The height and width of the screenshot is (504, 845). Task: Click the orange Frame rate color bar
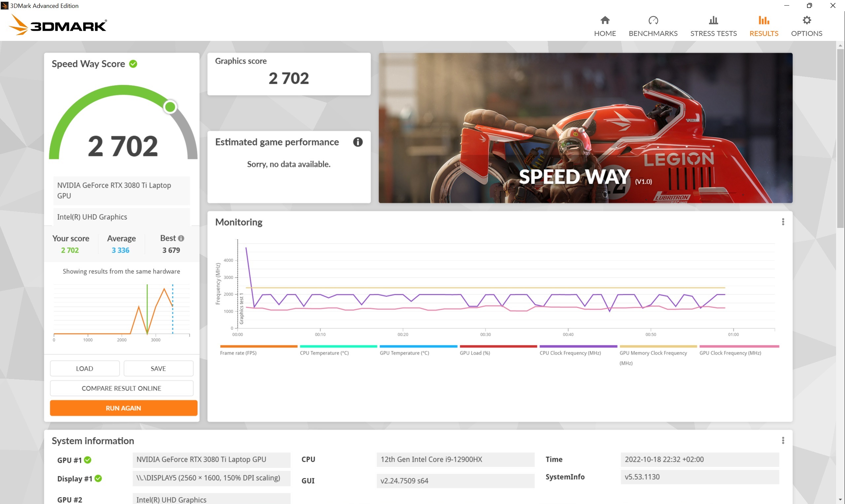[258, 346]
